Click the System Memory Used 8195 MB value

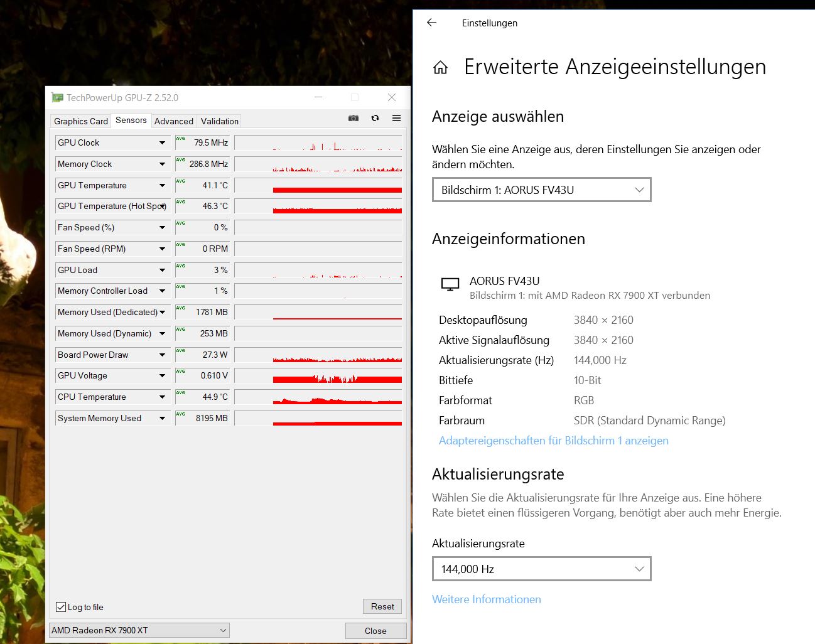click(202, 419)
